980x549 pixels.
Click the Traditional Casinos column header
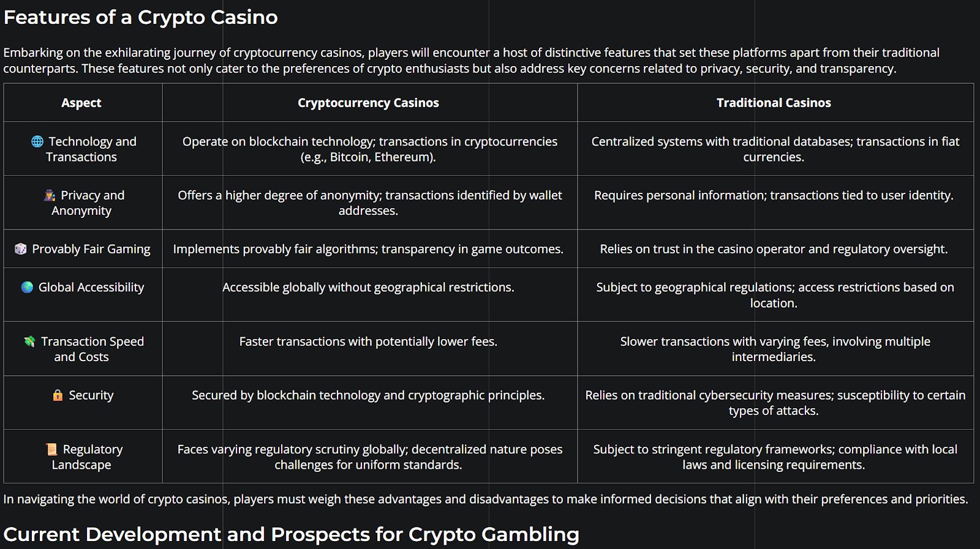click(774, 103)
